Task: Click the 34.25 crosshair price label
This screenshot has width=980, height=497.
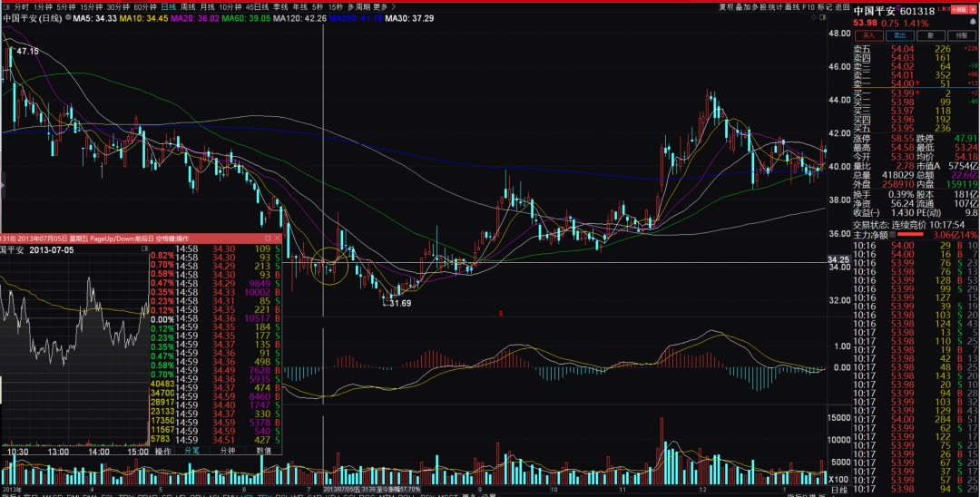Action: pyautogui.click(x=838, y=259)
